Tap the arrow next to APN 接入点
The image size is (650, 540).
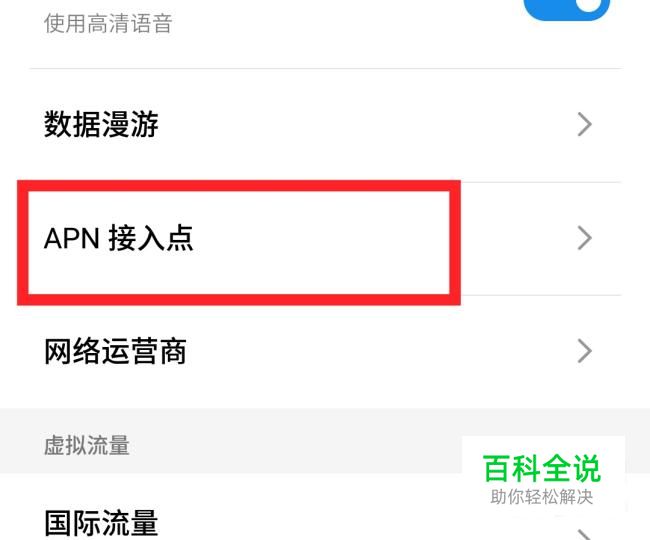click(585, 238)
